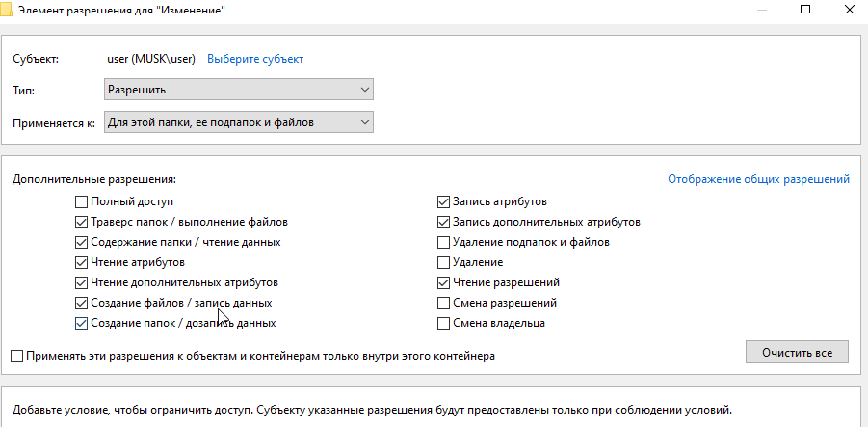Enable Удаление подпапок и файлов checkbox
The width and height of the screenshot is (868, 427).
(x=443, y=242)
